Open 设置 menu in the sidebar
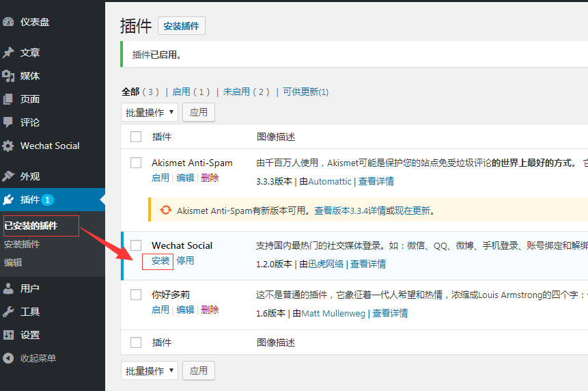The width and height of the screenshot is (588, 391). pos(30,335)
